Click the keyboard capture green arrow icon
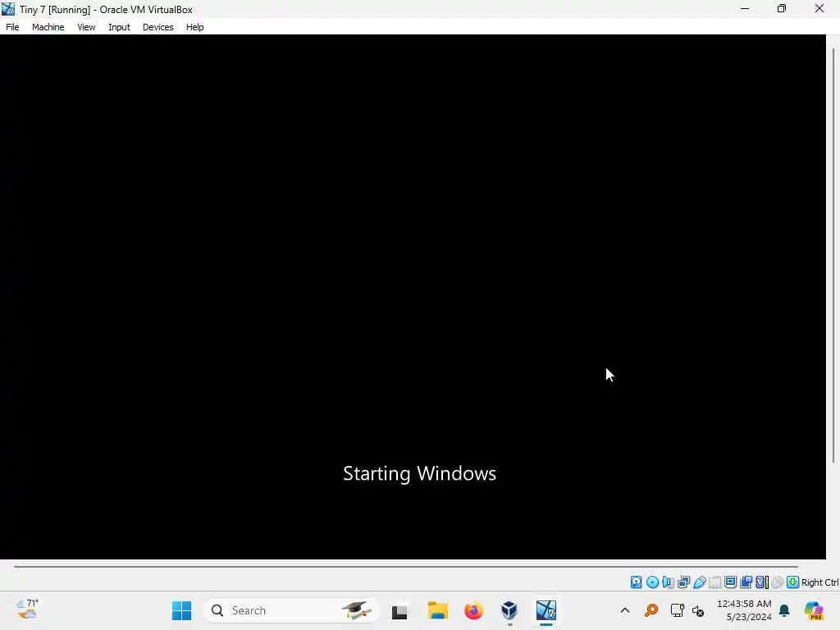This screenshot has height=630, width=840. pyautogui.click(x=793, y=582)
